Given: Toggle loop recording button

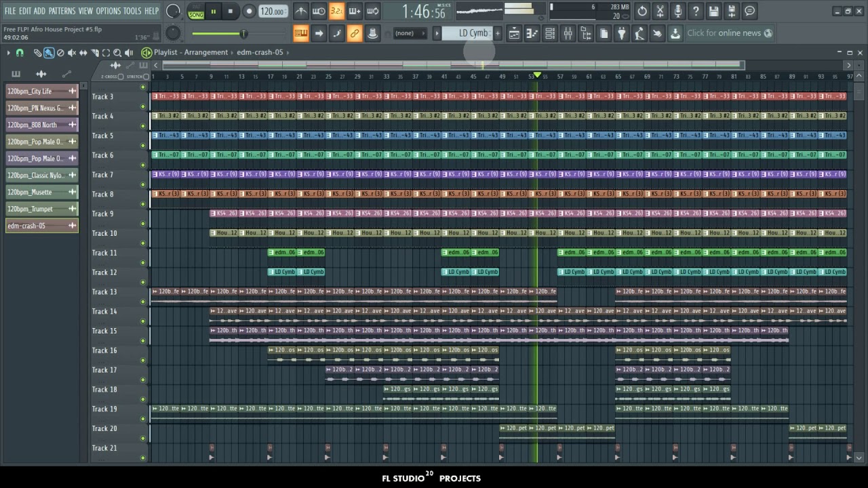Looking at the screenshot, I should click(372, 12).
